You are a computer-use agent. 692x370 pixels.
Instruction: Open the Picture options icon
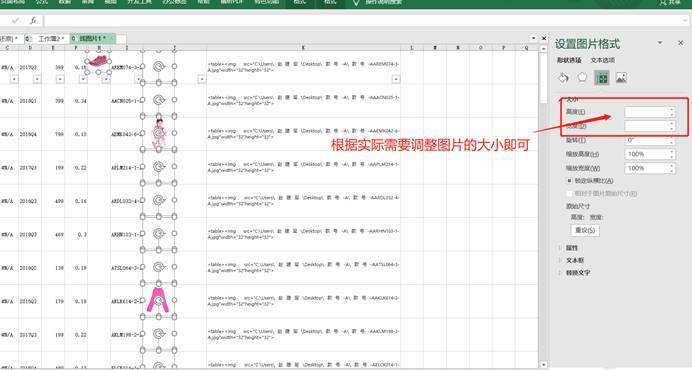coord(621,78)
